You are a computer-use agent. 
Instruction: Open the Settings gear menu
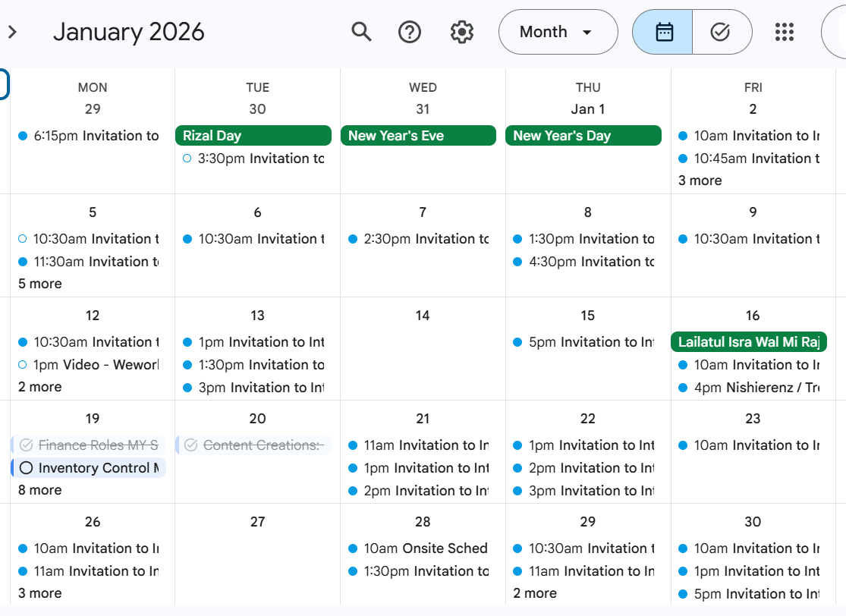461,32
